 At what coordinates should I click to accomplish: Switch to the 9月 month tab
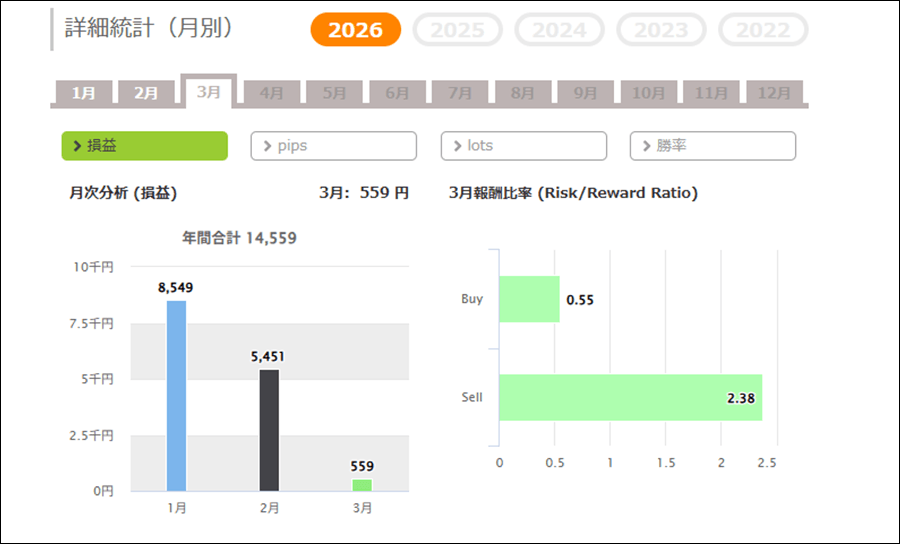(586, 93)
